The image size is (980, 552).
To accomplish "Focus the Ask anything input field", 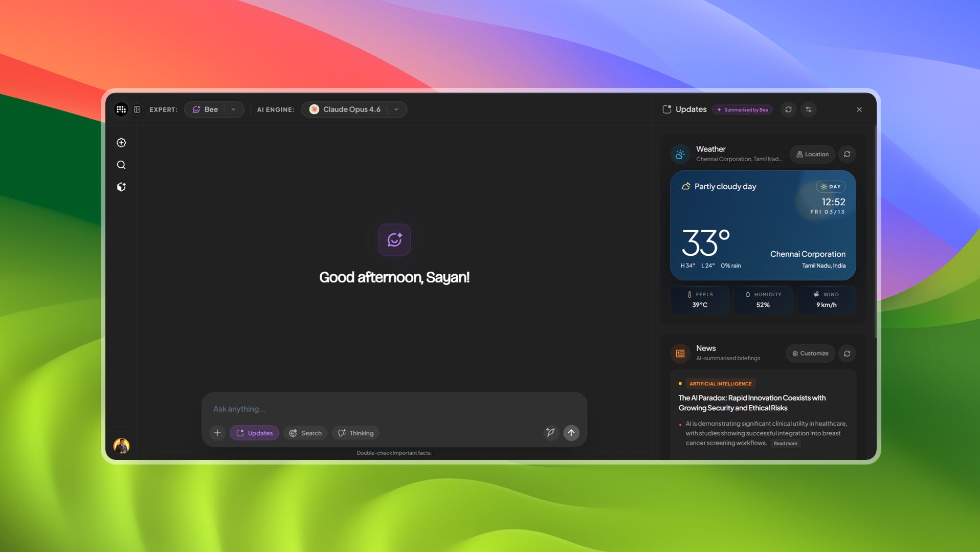I will (x=394, y=409).
